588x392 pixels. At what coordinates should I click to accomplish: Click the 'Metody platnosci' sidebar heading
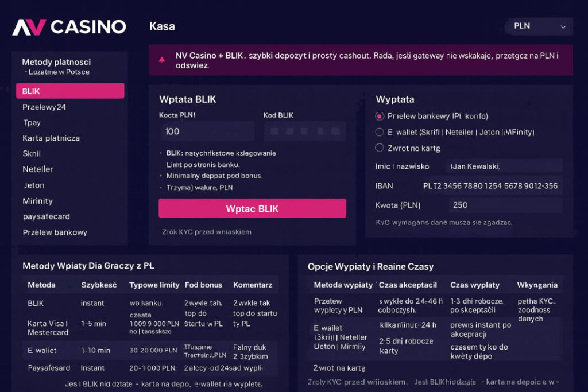click(x=56, y=62)
